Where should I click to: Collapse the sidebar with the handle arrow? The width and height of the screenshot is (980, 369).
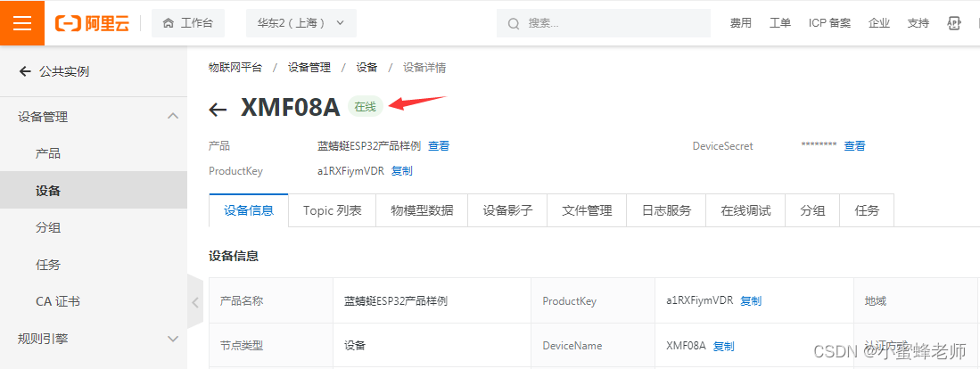pyautogui.click(x=195, y=302)
